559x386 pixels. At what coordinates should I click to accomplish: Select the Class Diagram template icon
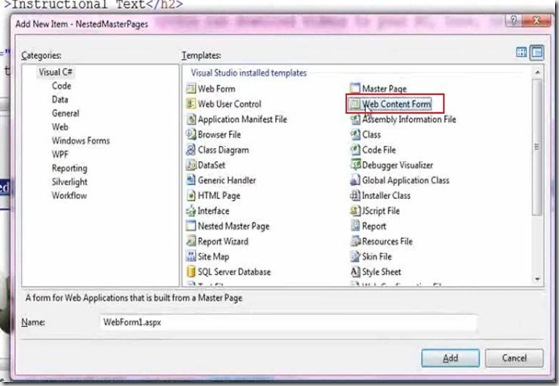click(191, 150)
